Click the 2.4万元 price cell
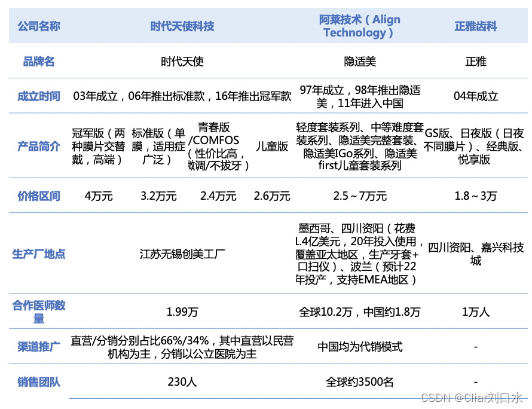Viewport: 532px width, 409px height. click(218, 196)
